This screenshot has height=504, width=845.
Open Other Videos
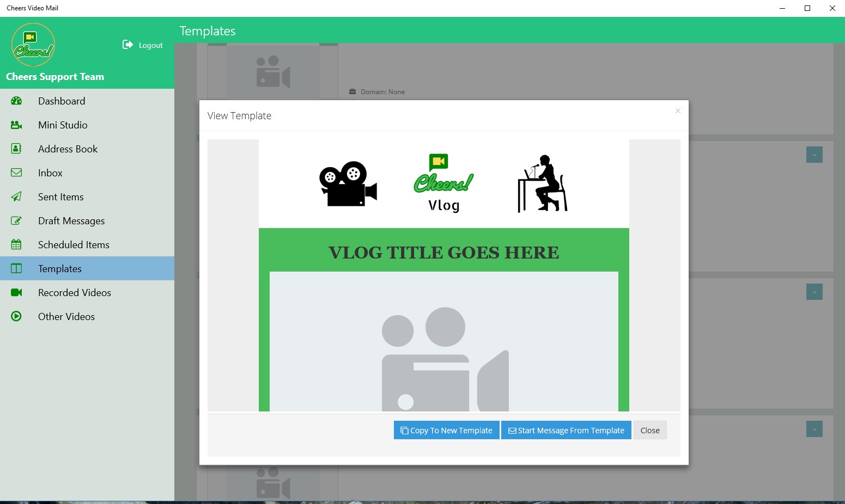pyautogui.click(x=87, y=316)
